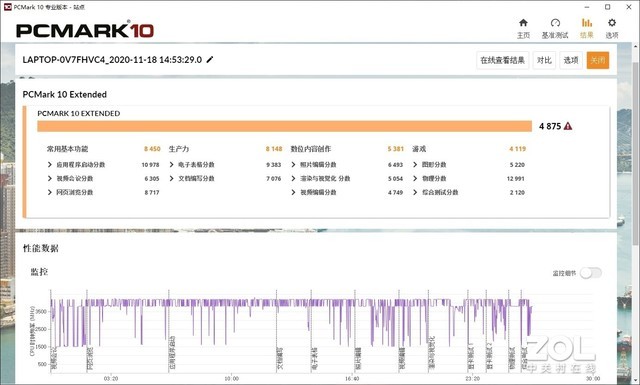Expand the 物理分数 chevron
640x385 pixels.
click(415, 178)
